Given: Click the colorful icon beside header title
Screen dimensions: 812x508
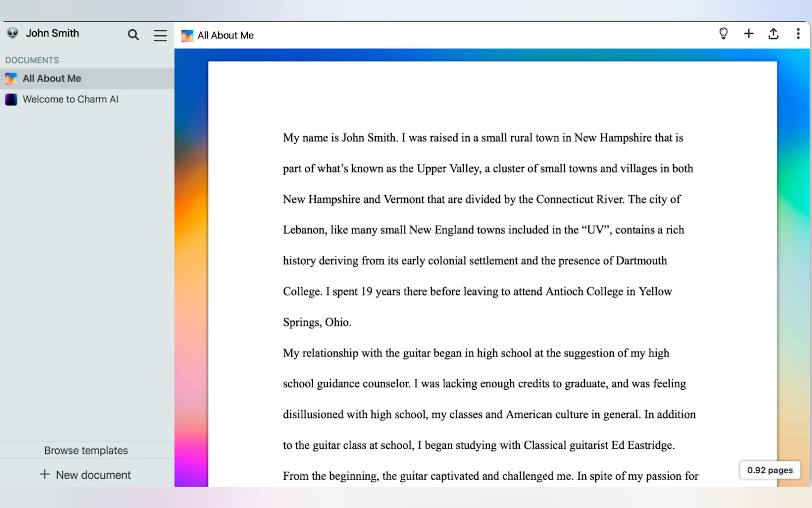Looking at the screenshot, I should (x=187, y=36).
